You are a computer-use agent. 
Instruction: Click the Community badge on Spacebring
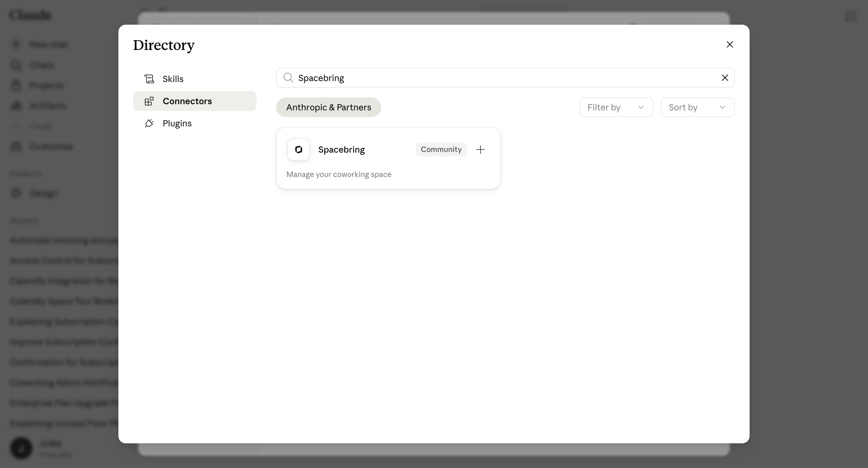pyautogui.click(x=441, y=150)
